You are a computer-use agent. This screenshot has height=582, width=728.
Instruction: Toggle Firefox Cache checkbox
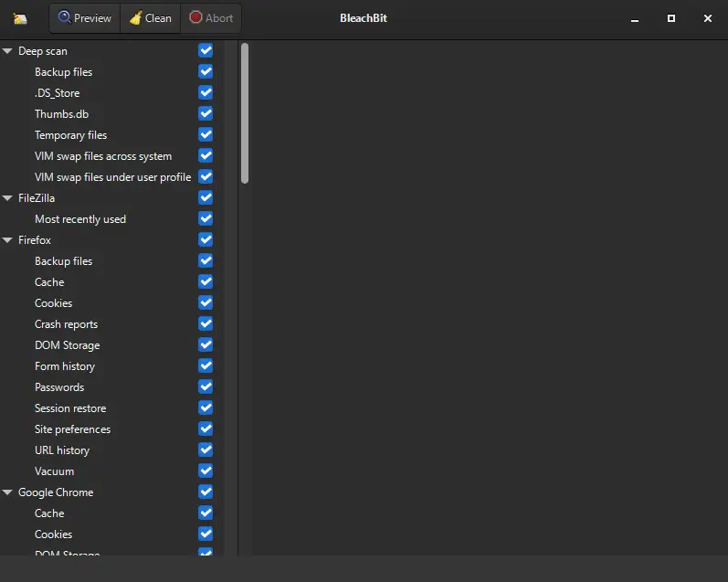coord(206,282)
